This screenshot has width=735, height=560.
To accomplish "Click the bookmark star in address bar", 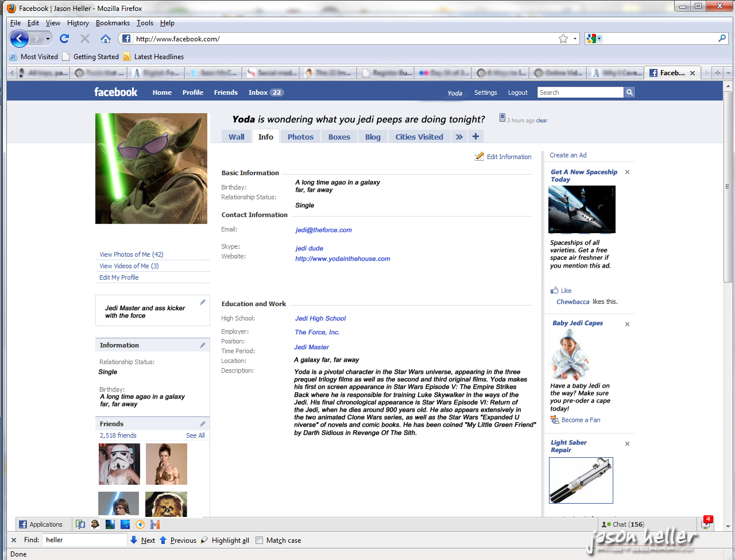I will coord(563,38).
